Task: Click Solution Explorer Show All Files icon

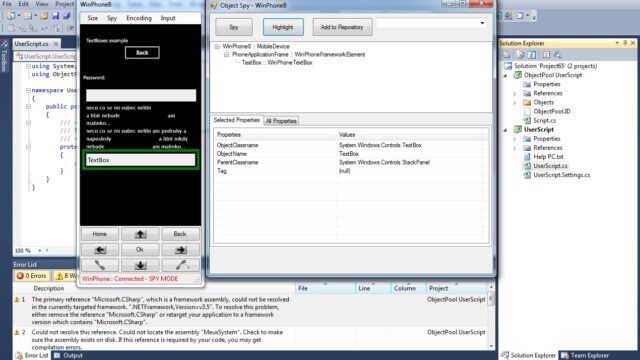Action: 520,54
